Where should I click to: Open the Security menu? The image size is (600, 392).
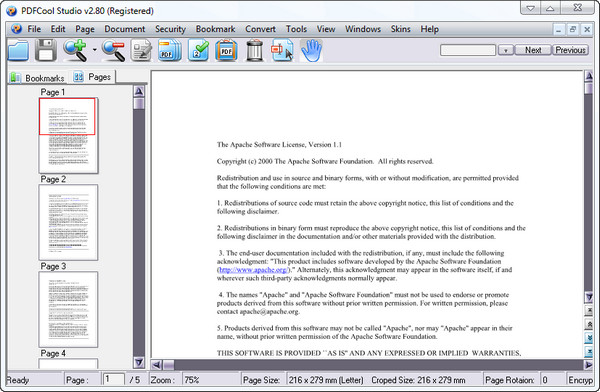[x=170, y=29]
